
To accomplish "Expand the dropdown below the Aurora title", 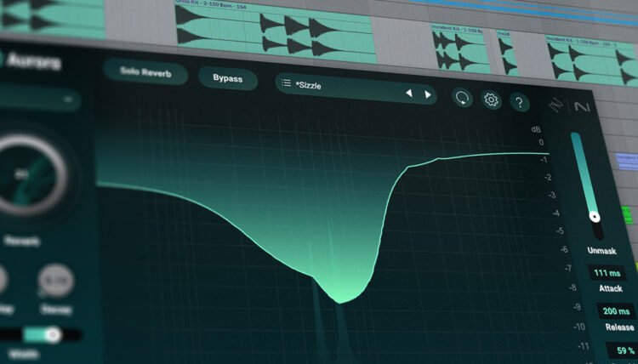I will pyautogui.click(x=41, y=100).
